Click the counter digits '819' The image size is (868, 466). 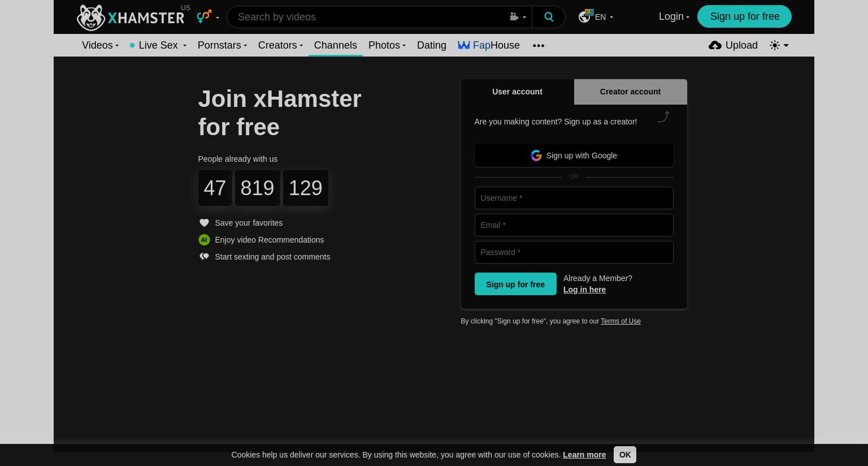(257, 188)
